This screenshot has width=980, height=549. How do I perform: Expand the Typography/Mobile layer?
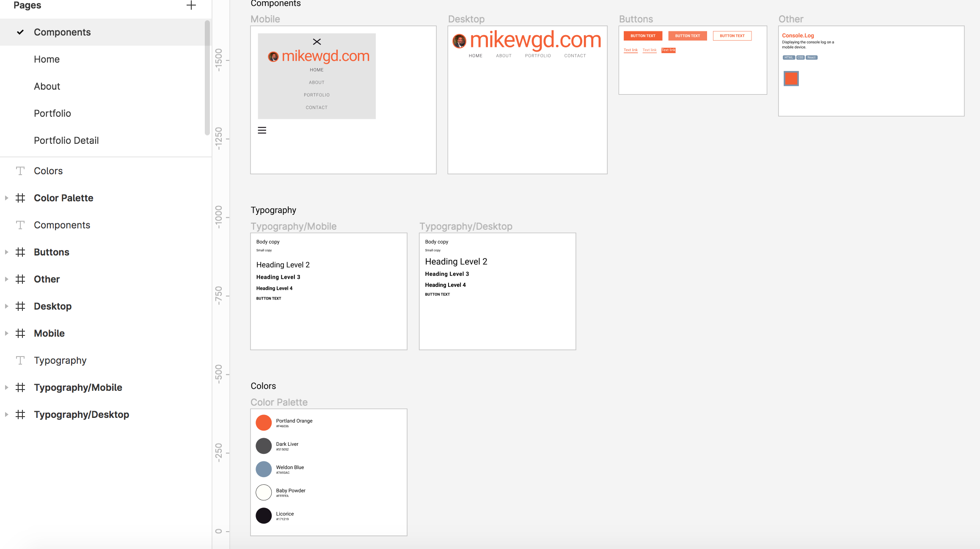pos(6,387)
